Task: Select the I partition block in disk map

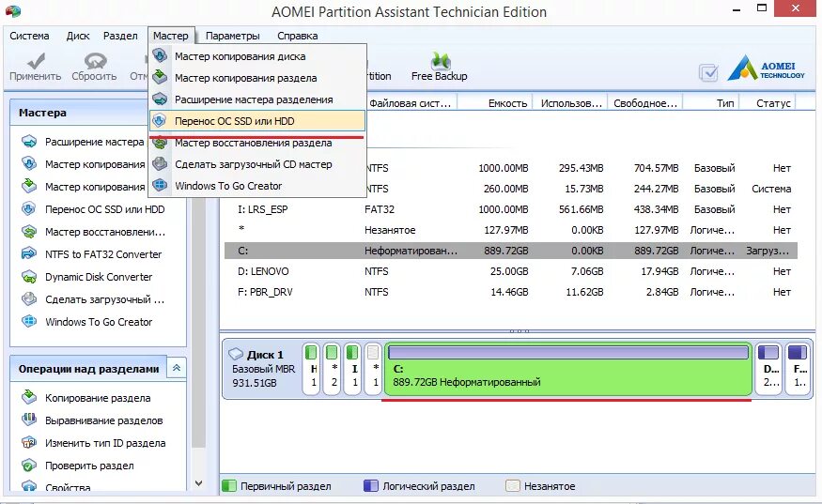Action: pos(353,369)
